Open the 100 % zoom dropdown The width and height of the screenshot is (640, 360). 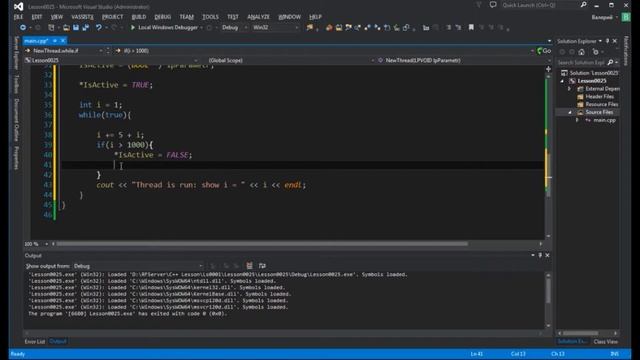pos(36,244)
